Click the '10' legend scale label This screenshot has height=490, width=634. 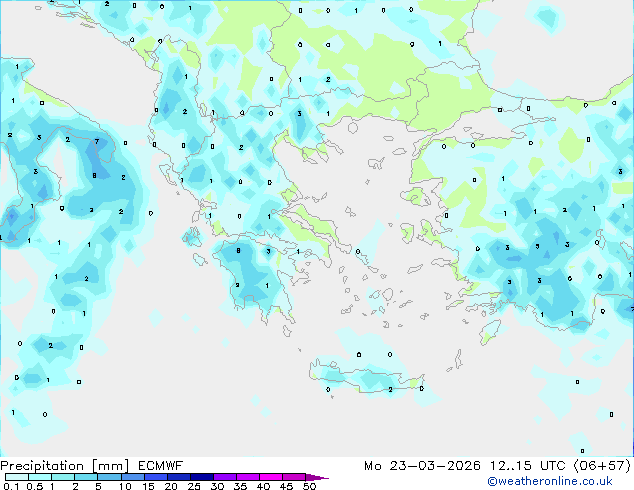coord(125,486)
